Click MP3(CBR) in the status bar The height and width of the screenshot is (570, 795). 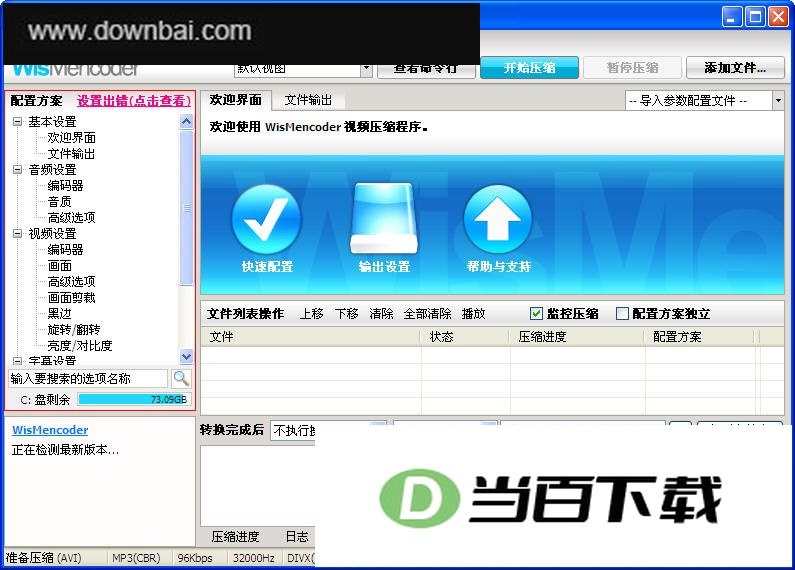pyautogui.click(x=136, y=558)
